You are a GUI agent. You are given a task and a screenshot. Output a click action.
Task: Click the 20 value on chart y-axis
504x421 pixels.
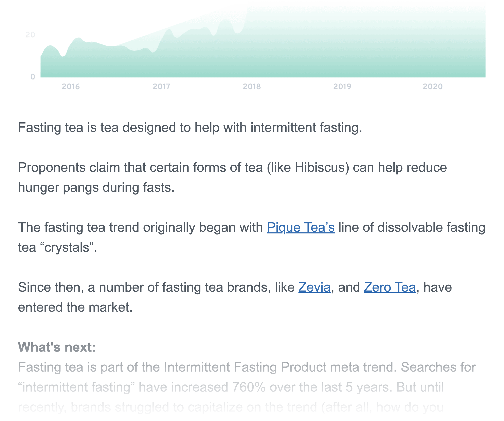point(30,35)
